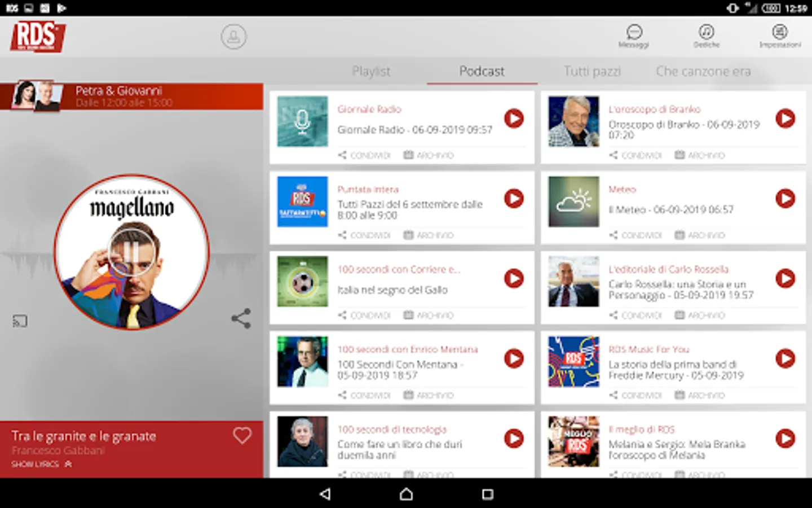This screenshot has width=812, height=508.
Task: Switch to Che canzone era tab
Action: pos(703,71)
